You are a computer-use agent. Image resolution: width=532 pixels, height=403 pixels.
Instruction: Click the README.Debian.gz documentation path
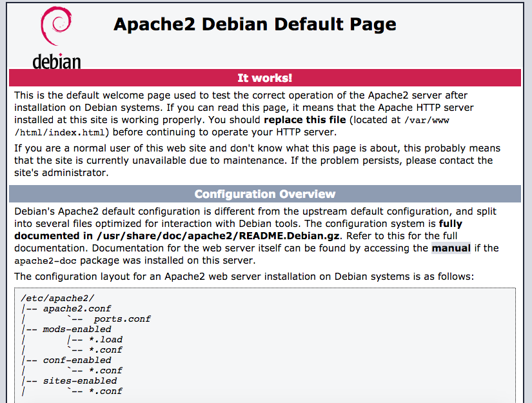click(218, 236)
